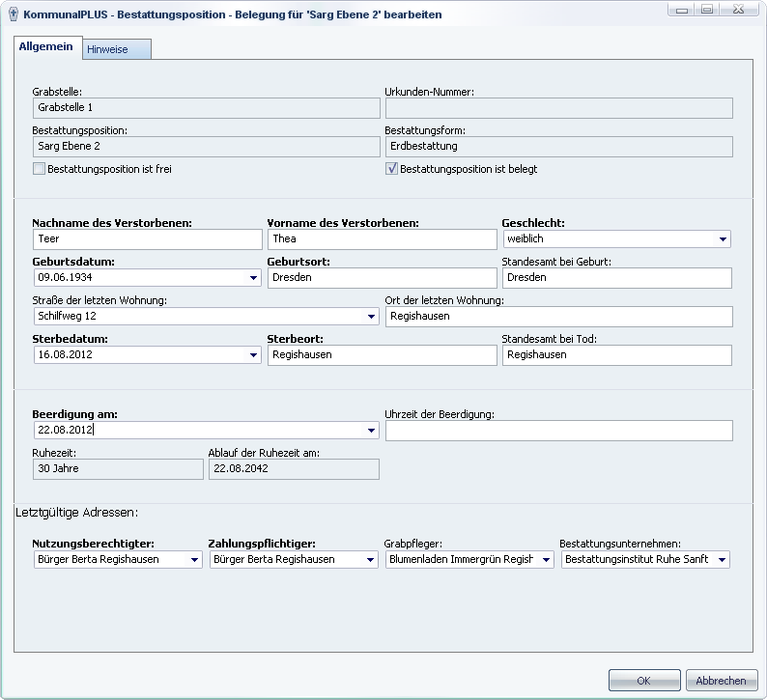Expand the Nutzungsberechtigter dropdown

[193, 560]
